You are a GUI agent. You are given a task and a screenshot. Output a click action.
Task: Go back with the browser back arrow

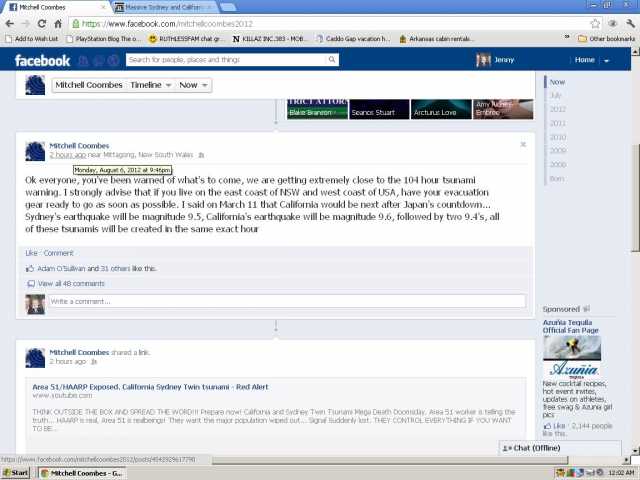click(10, 24)
